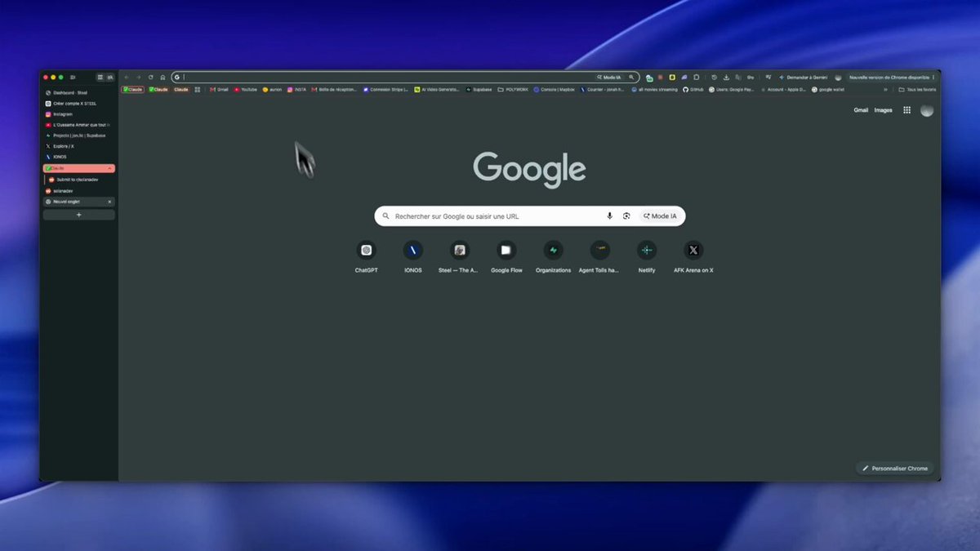Click Personnaliser Chrome button
Viewport: 980px width, 551px height.
[894, 469]
